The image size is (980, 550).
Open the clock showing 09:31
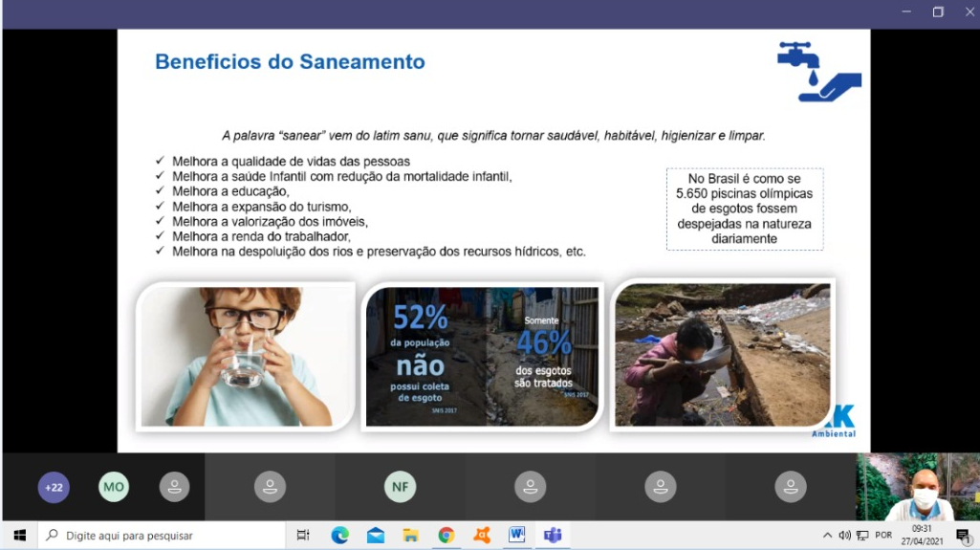click(x=922, y=536)
